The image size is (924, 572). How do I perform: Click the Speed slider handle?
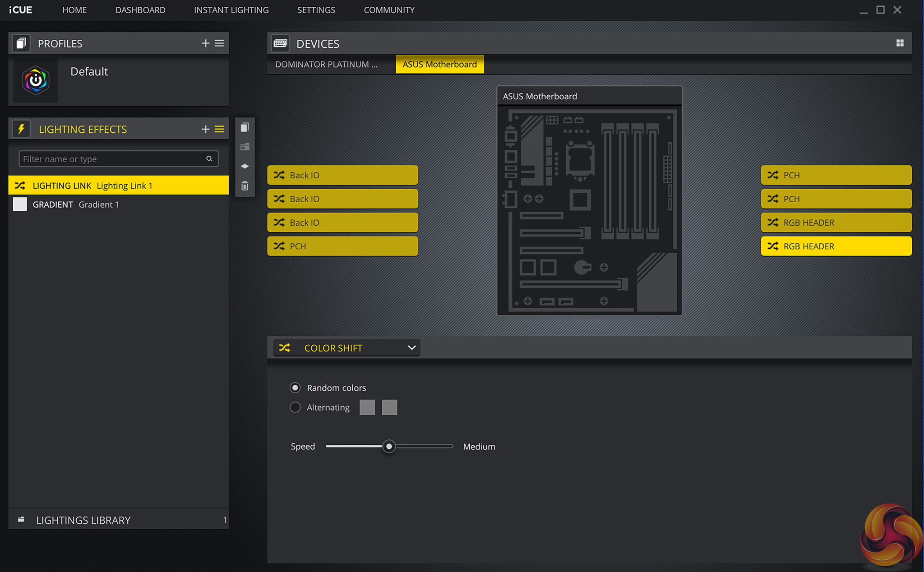coord(389,446)
